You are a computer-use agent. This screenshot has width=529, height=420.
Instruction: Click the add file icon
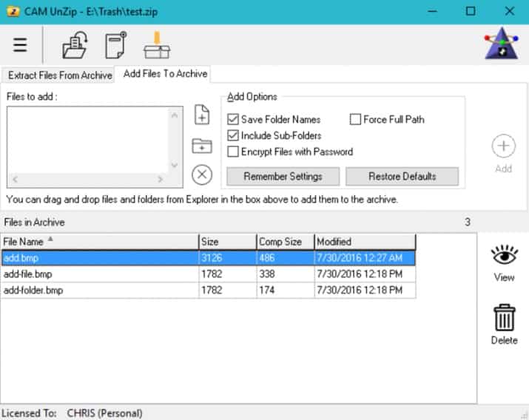(x=201, y=115)
